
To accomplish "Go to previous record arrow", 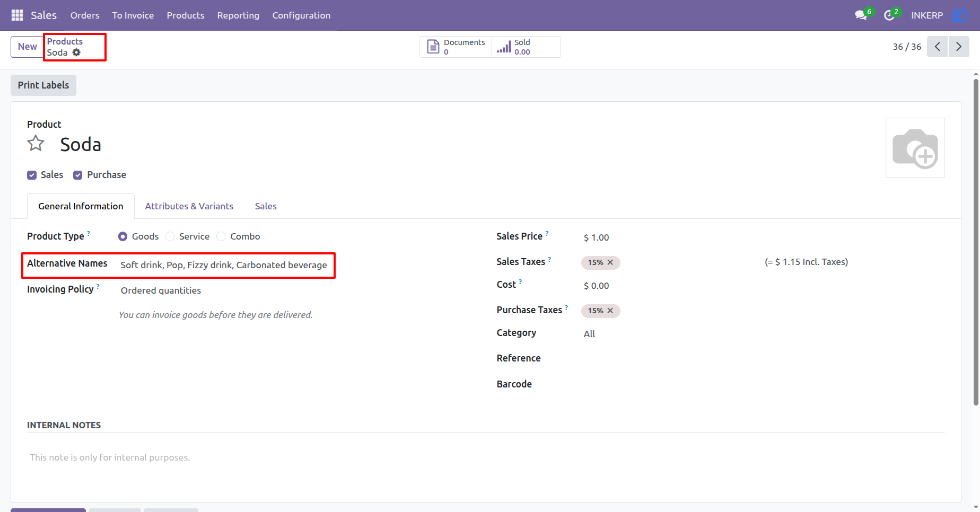I will coord(937,47).
